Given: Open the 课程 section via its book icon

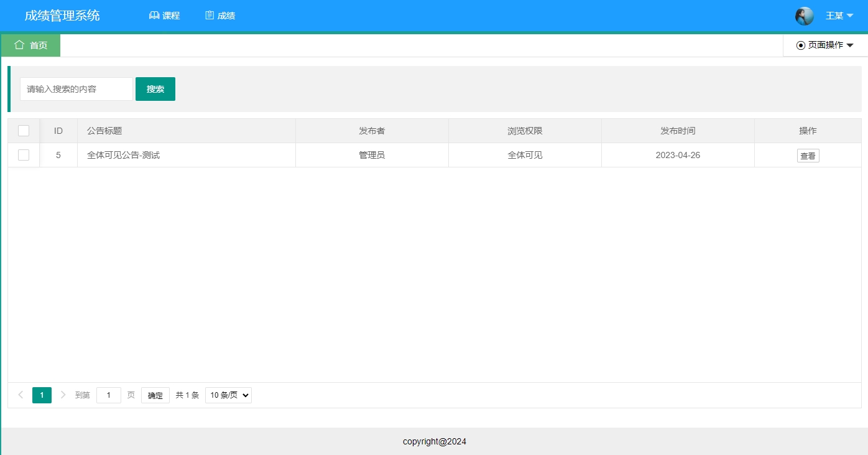Looking at the screenshot, I should pyautogui.click(x=154, y=15).
